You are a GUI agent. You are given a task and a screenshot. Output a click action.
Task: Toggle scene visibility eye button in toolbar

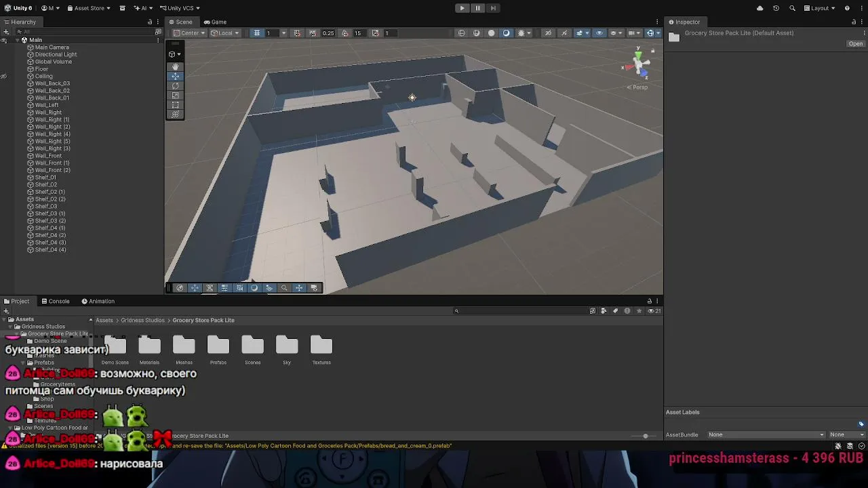tap(599, 33)
